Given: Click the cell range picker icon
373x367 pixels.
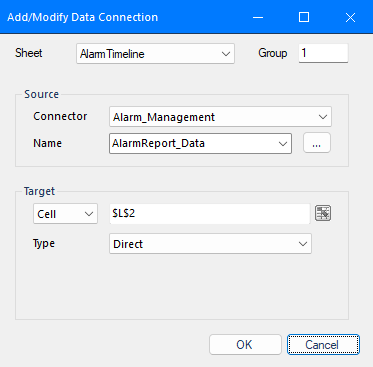Looking at the screenshot, I should [x=323, y=213].
